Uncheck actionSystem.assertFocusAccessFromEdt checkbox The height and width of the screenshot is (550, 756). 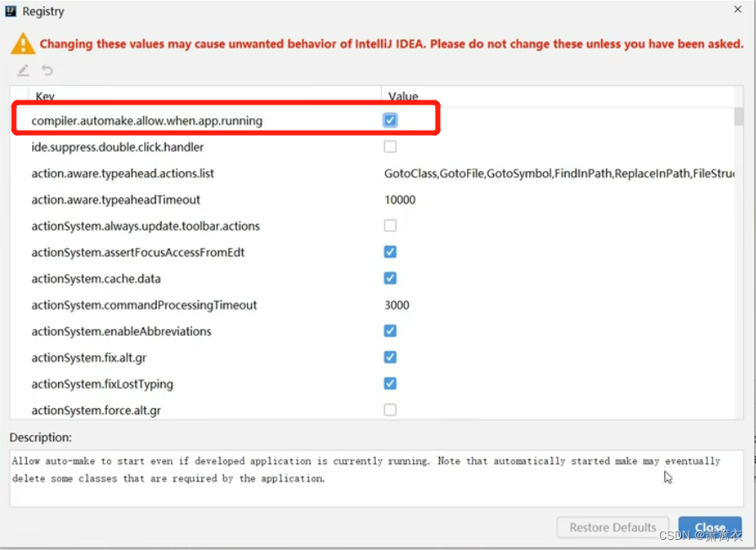[x=390, y=252]
